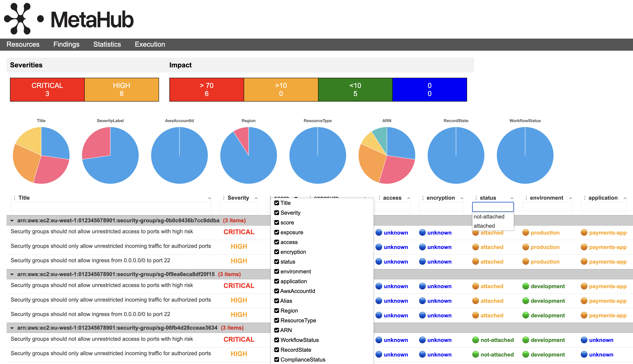Click sort arrow on encryption column
Image resolution: width=633 pixels, height=364 pixels.
click(462, 198)
